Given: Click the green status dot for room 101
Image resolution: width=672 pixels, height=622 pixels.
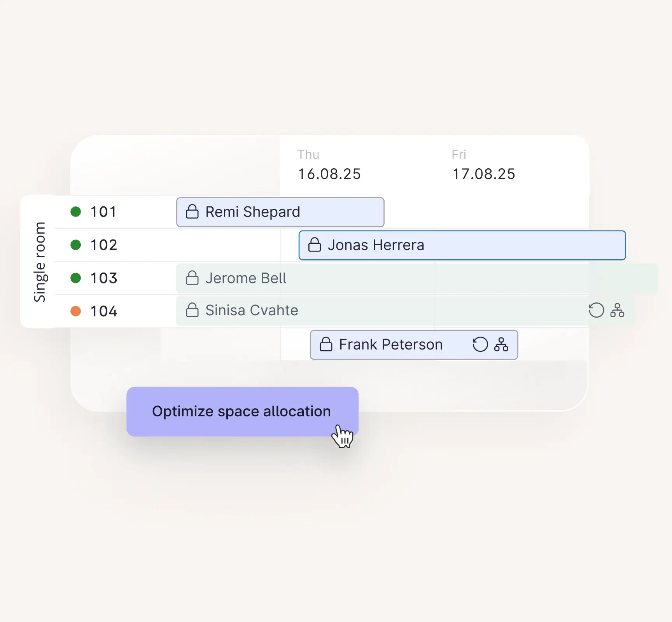Looking at the screenshot, I should pyautogui.click(x=75, y=212).
